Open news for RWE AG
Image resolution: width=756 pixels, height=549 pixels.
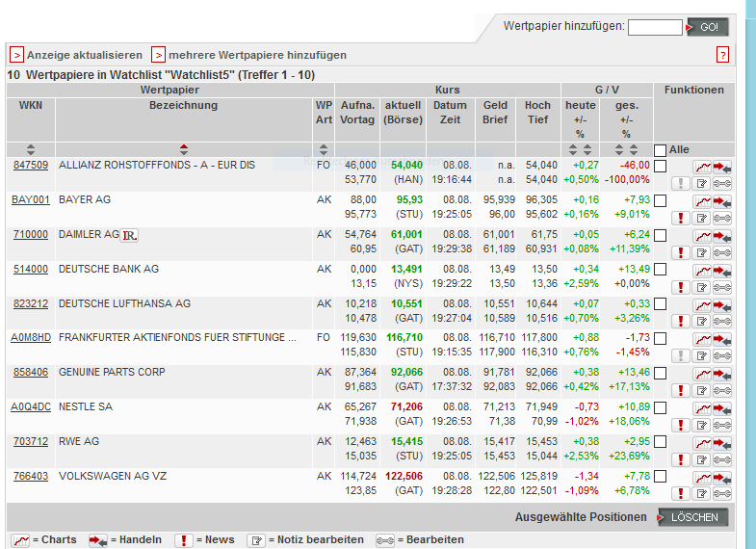pyautogui.click(x=680, y=459)
